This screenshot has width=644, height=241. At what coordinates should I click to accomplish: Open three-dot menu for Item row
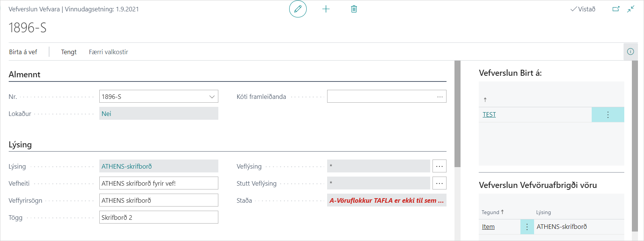(527, 227)
